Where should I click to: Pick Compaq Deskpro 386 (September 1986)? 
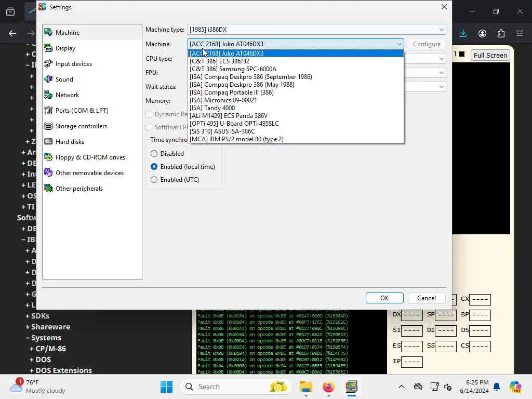(x=296, y=77)
